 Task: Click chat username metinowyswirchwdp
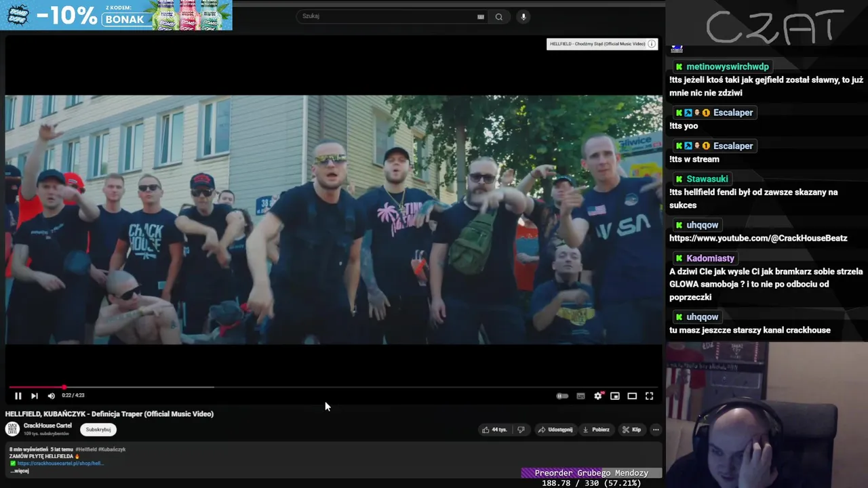[727, 66]
